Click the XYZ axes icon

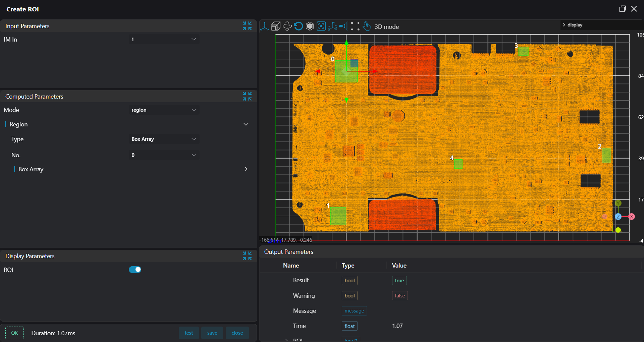click(332, 26)
